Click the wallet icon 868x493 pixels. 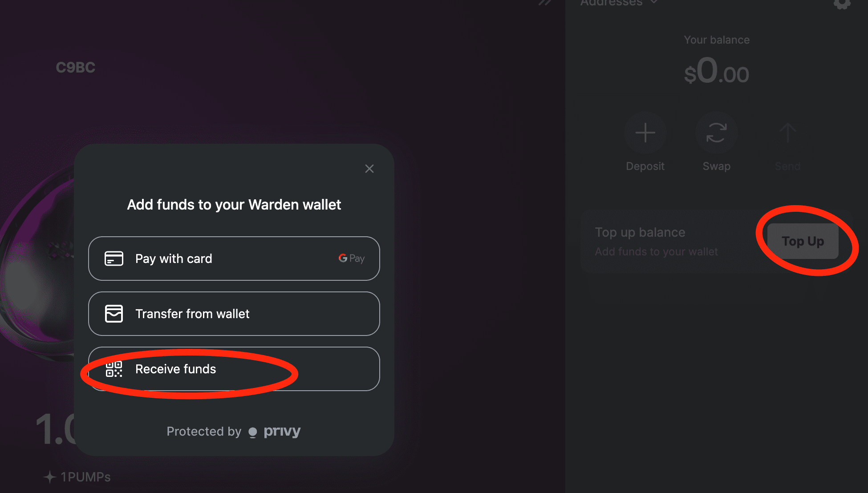pos(114,314)
